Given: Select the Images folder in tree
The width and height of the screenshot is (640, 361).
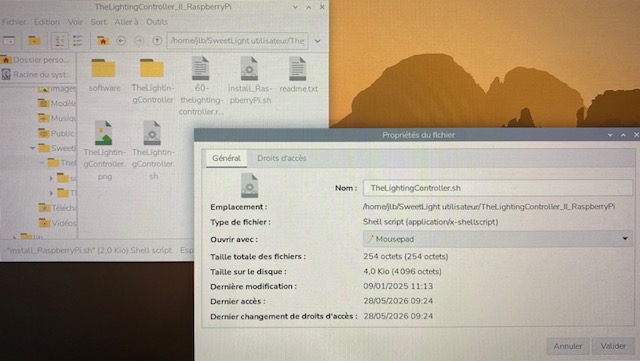Looking at the screenshot, I should [x=57, y=89].
